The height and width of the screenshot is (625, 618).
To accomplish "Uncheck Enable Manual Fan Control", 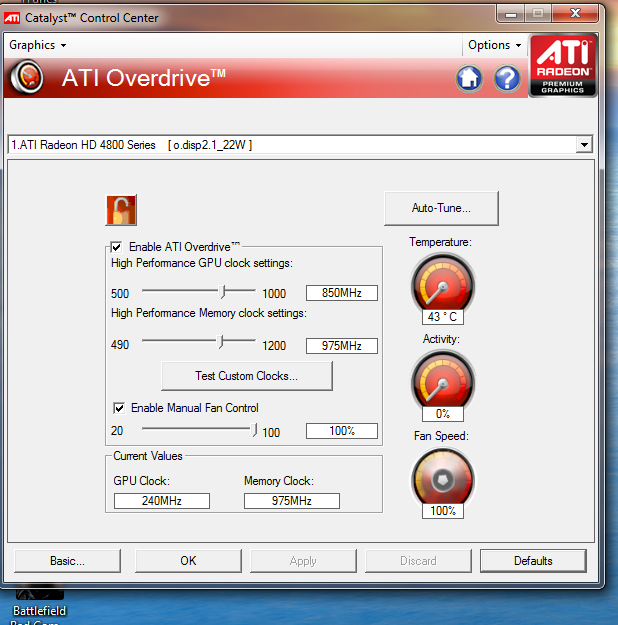I will tap(119, 408).
